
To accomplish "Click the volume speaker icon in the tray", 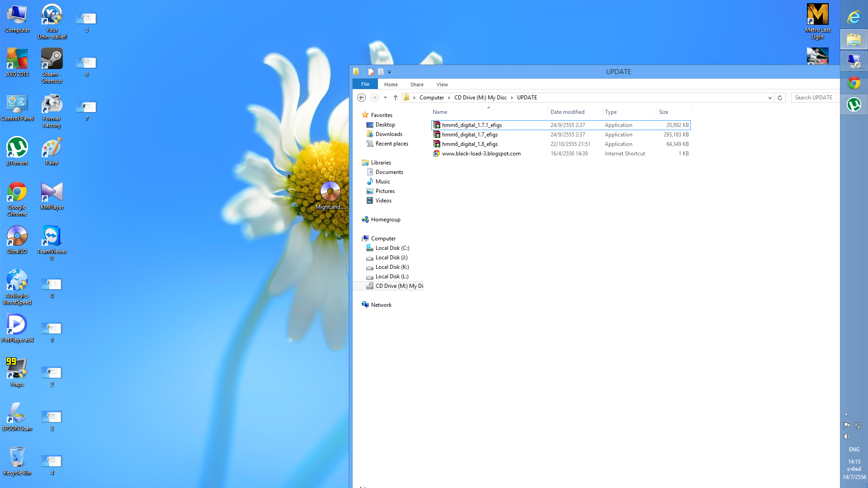I will pyautogui.click(x=847, y=436).
